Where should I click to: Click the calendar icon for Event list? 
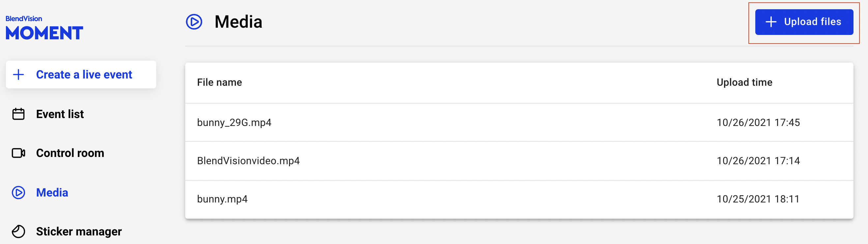click(18, 114)
